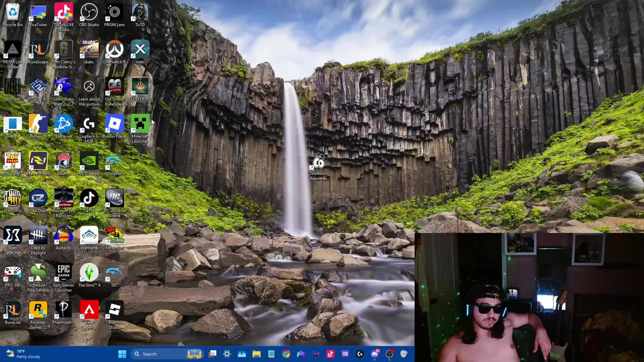Image resolution: width=644 pixels, height=362 pixels.
Task: Select the Counter-Strike 2 icon
Action: (38, 128)
